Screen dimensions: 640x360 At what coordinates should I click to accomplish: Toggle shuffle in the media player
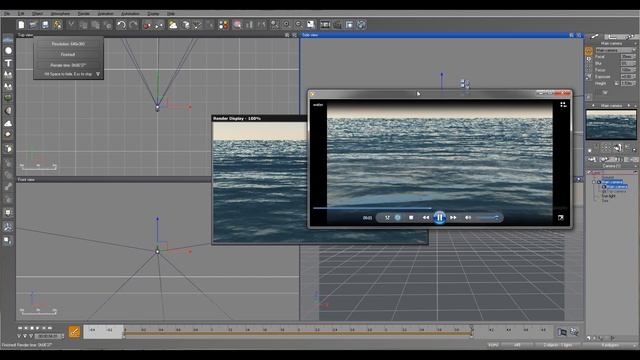pyautogui.click(x=387, y=218)
